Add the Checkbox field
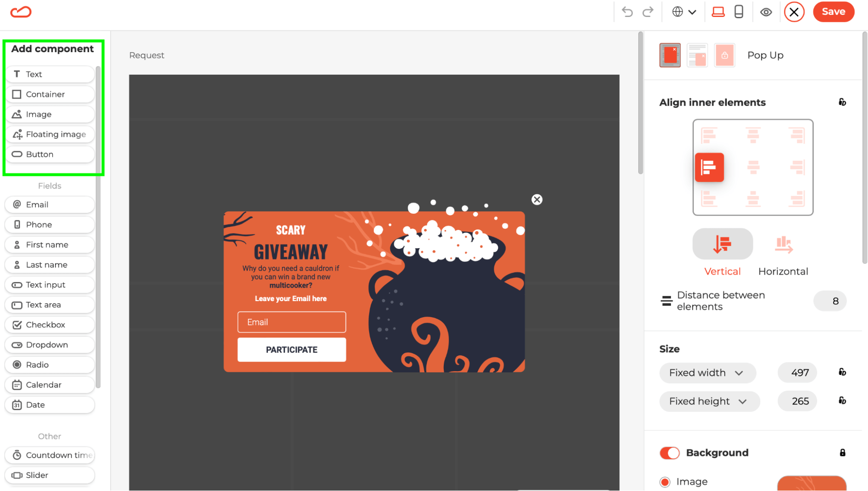 [50, 325]
